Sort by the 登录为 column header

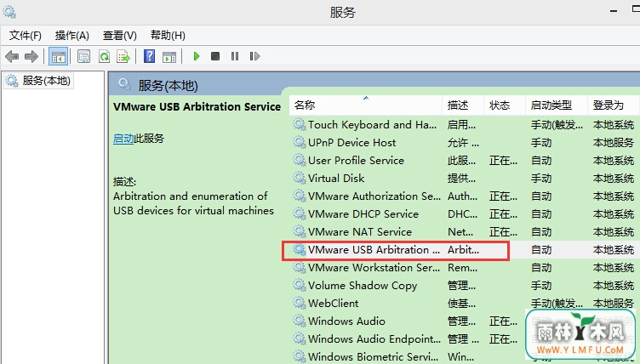point(614,105)
